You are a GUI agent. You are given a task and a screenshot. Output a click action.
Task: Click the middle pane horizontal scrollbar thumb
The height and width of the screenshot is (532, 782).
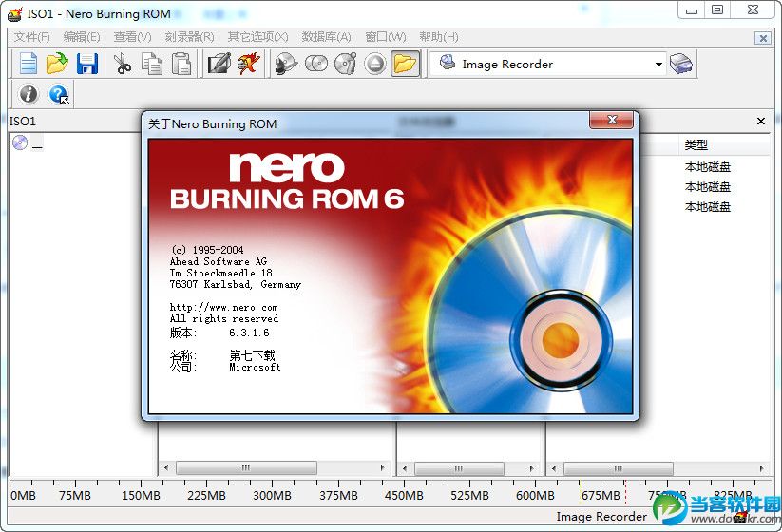(x=459, y=468)
